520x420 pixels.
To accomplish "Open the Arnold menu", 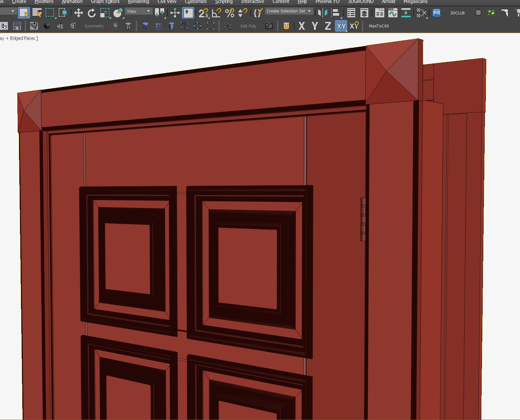I will click(389, 2).
